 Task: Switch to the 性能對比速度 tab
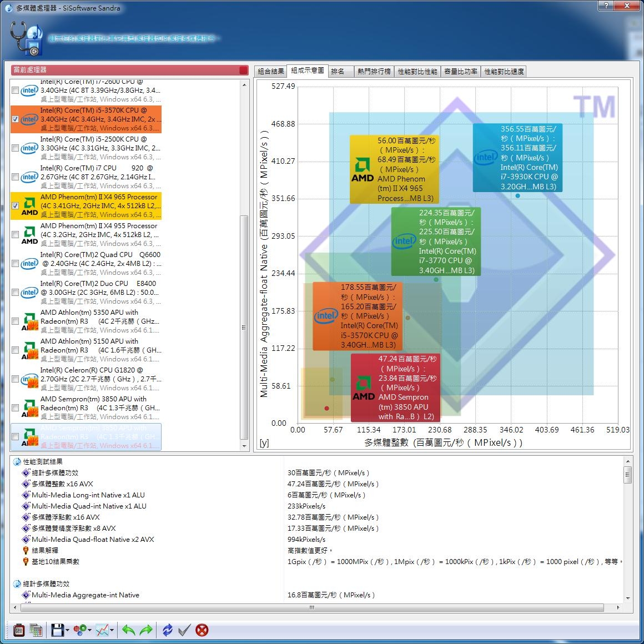504,72
